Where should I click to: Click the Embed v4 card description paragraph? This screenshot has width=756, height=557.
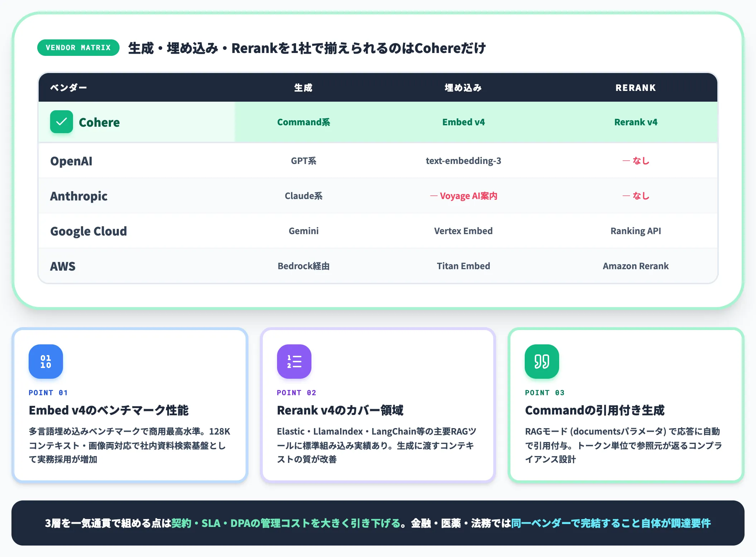point(130,445)
